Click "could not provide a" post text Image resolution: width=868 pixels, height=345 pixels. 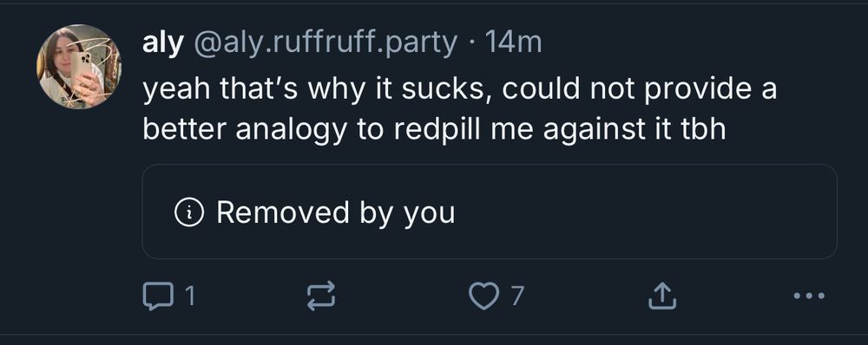pos(640,90)
